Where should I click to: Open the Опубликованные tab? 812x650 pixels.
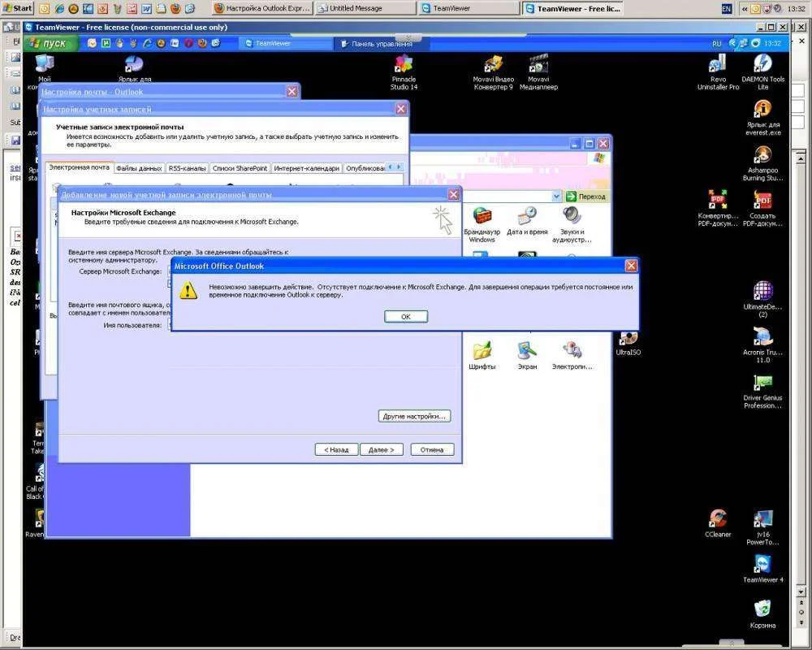coord(365,168)
